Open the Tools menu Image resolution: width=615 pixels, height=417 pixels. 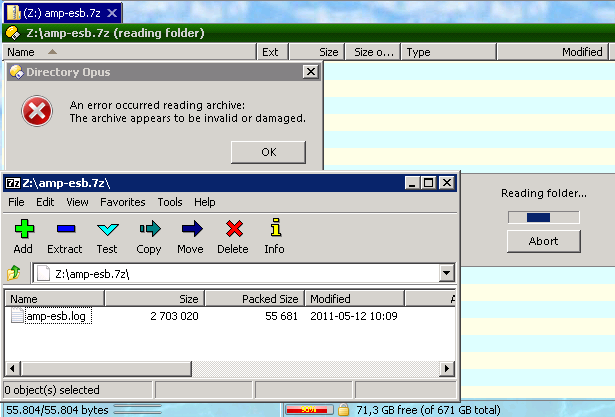pos(170,202)
